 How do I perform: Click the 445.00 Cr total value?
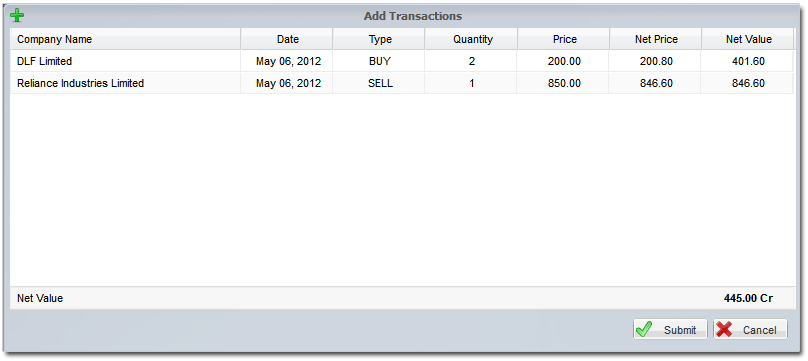click(748, 298)
